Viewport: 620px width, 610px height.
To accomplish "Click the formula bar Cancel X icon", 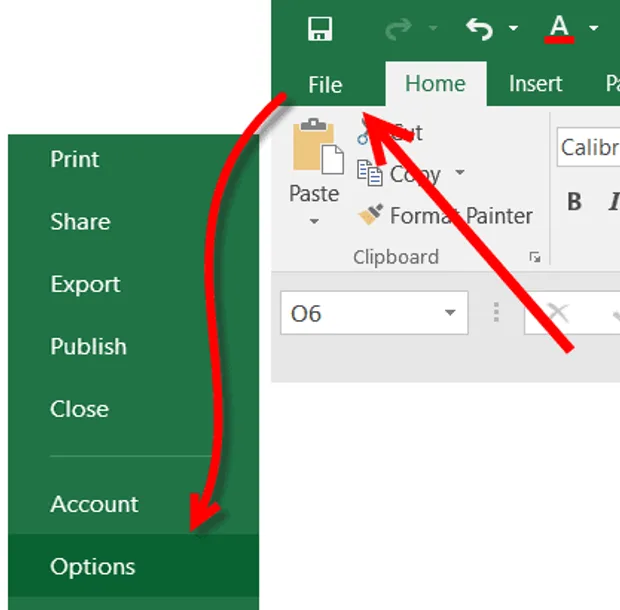I will (558, 313).
